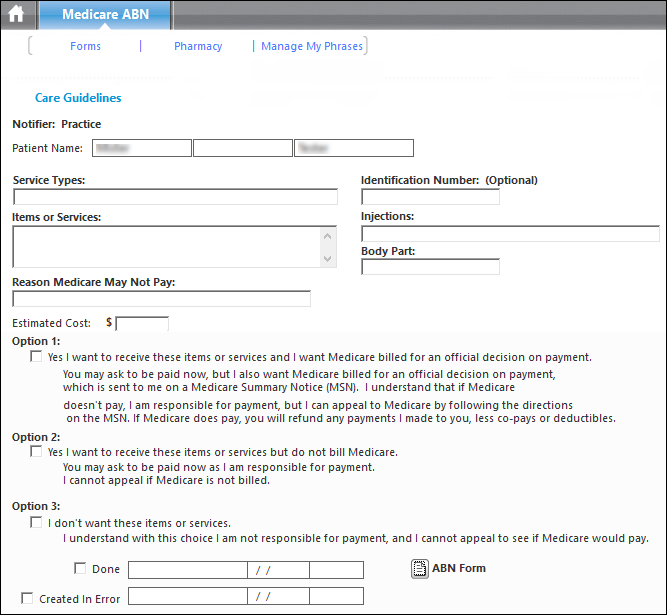Click the Created In Error date field
Image resolution: width=667 pixels, height=615 pixels.
point(278,596)
